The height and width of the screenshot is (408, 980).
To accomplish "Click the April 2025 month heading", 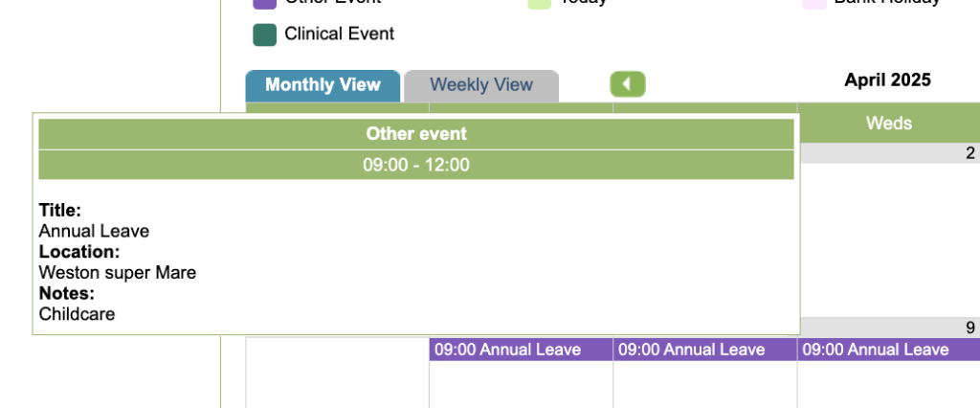I will pos(887,80).
